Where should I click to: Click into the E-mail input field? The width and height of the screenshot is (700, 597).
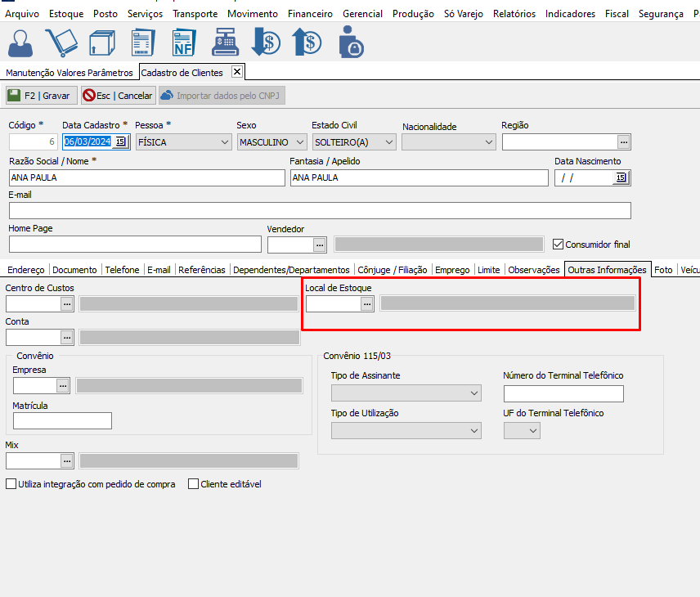[x=319, y=211]
